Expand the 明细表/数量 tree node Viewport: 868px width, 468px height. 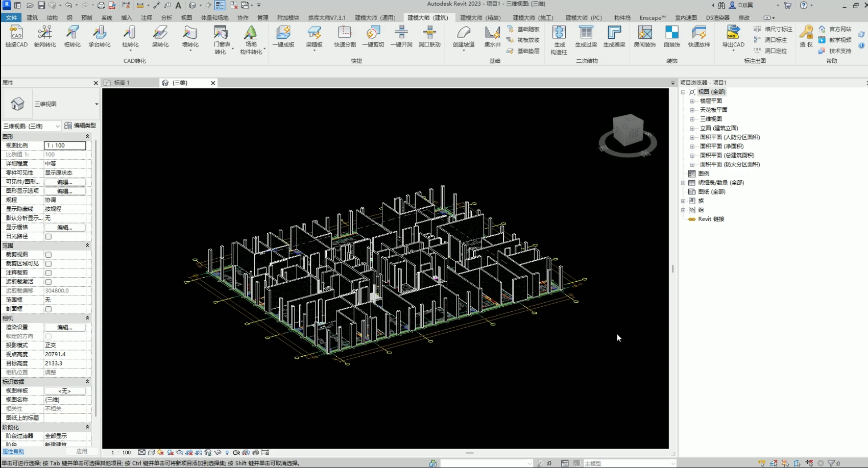point(683,183)
